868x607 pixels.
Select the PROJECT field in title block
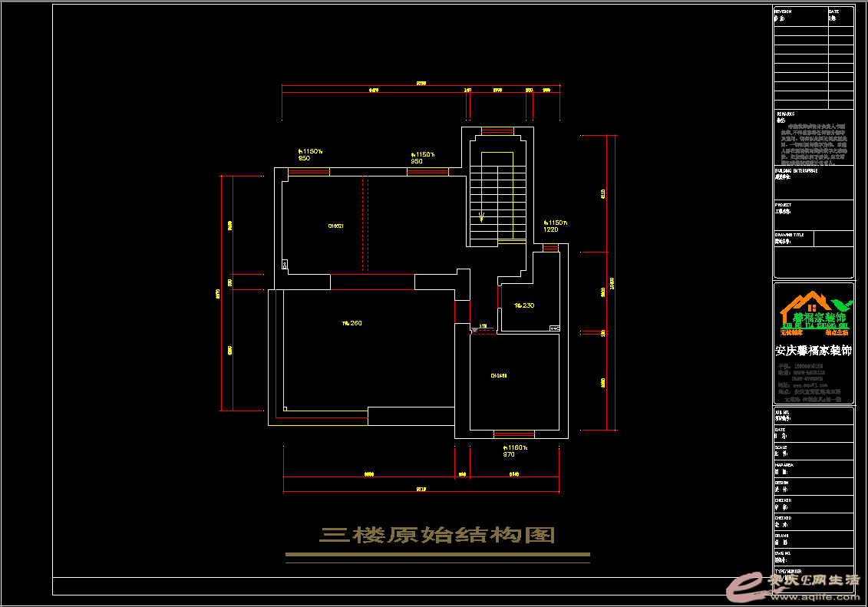[x=813, y=209]
